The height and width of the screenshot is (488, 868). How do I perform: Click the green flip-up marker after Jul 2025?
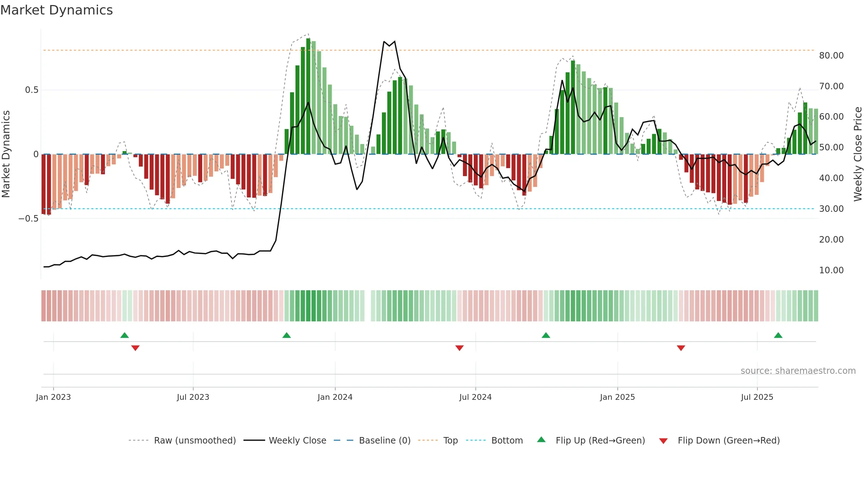coord(778,335)
